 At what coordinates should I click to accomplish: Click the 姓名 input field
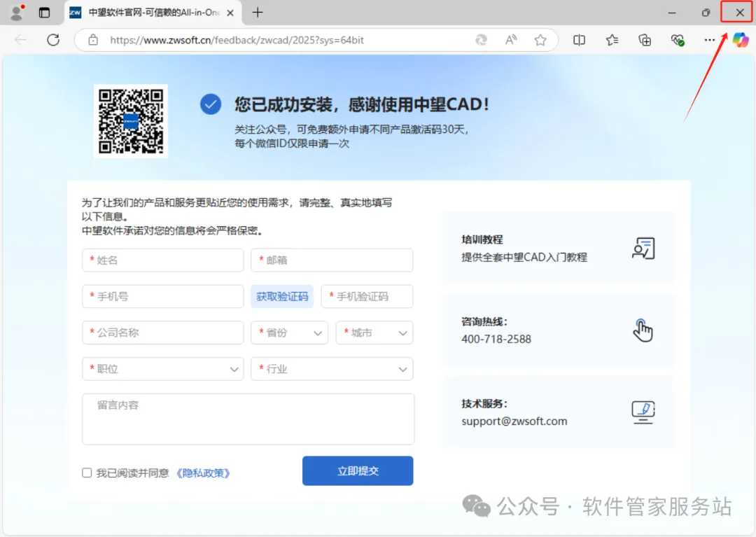[x=163, y=260]
